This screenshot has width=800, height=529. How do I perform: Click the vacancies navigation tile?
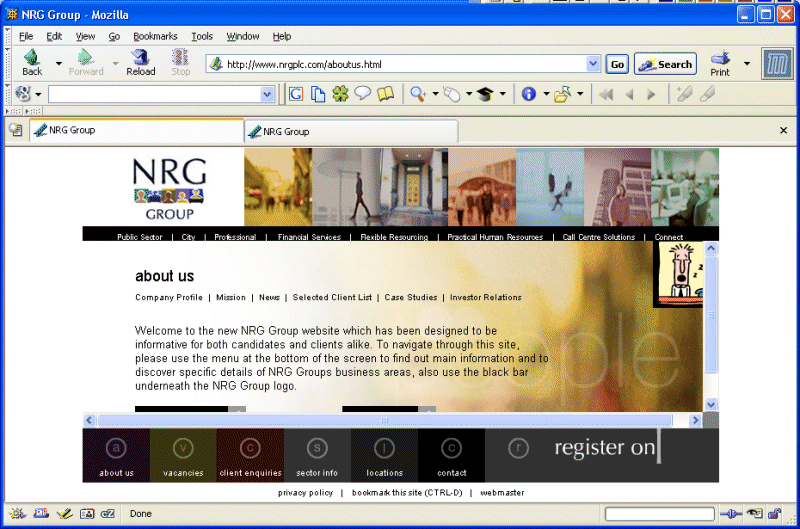point(183,455)
